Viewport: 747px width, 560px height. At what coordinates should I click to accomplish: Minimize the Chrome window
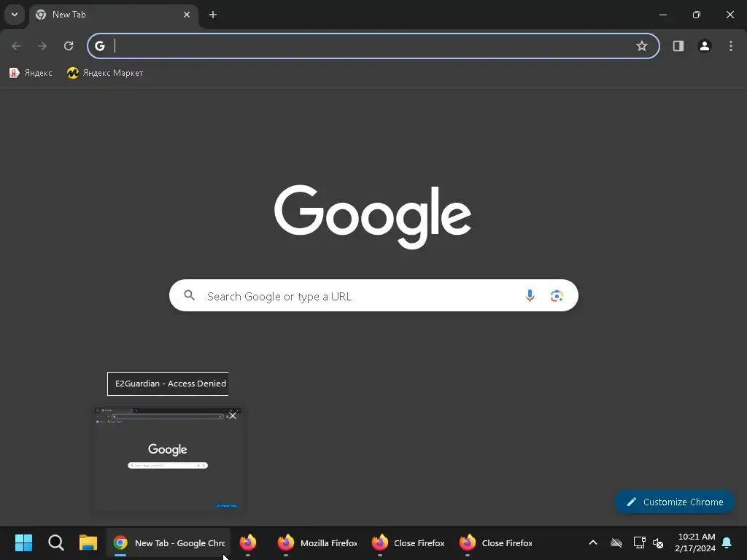pos(662,15)
